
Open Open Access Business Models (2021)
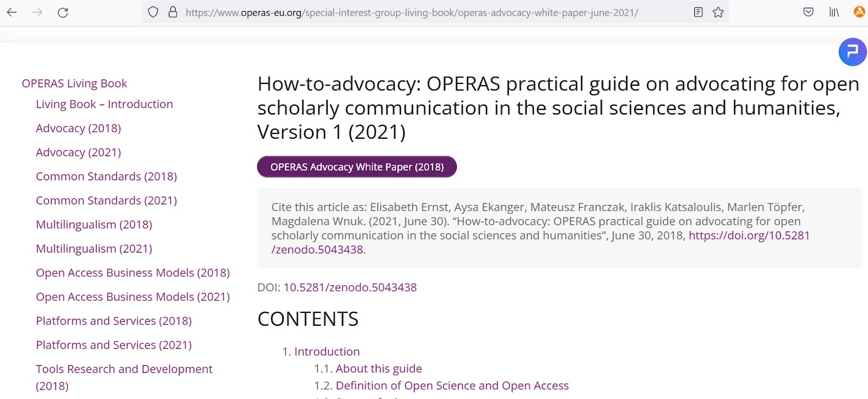click(133, 297)
